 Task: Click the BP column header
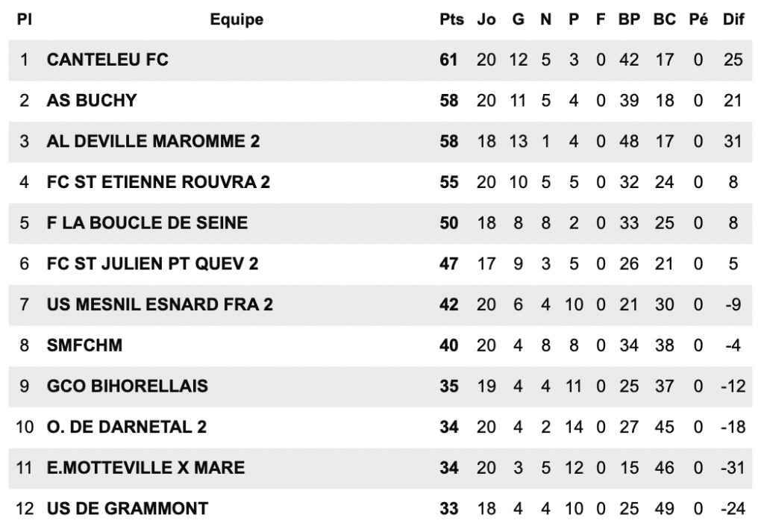[x=629, y=19]
